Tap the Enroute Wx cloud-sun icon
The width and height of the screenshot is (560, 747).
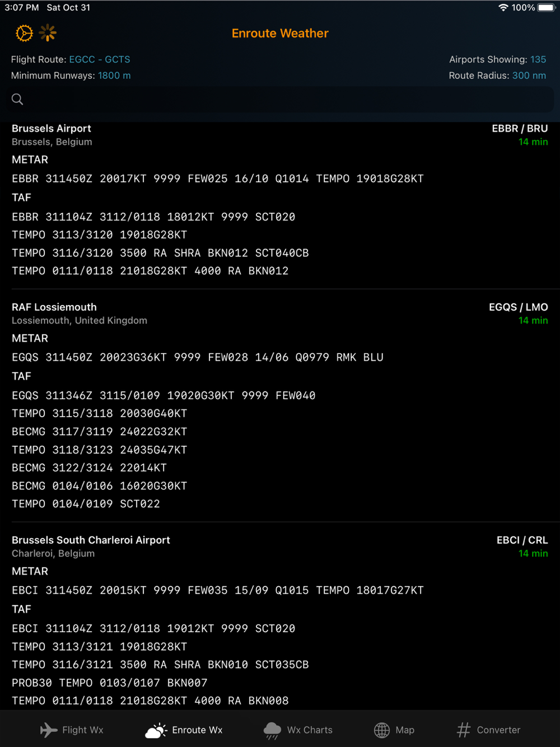tap(156, 730)
